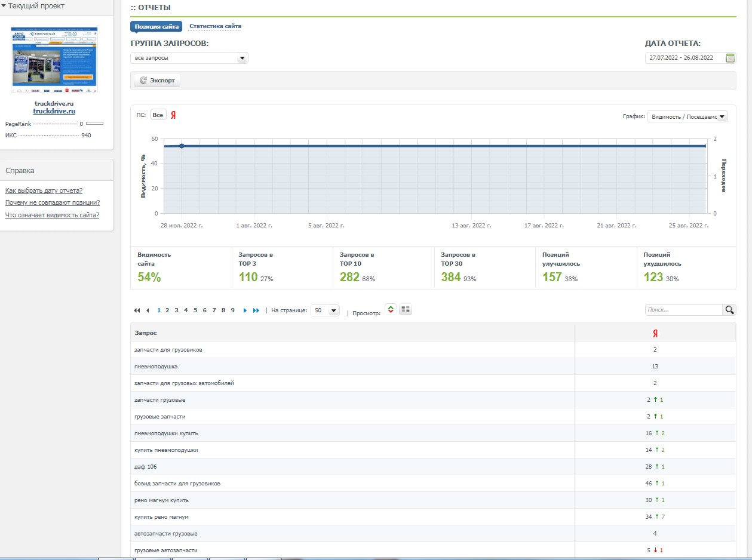Select query запчасти грузовые
This screenshot has height=560, width=752.
pos(160,400)
